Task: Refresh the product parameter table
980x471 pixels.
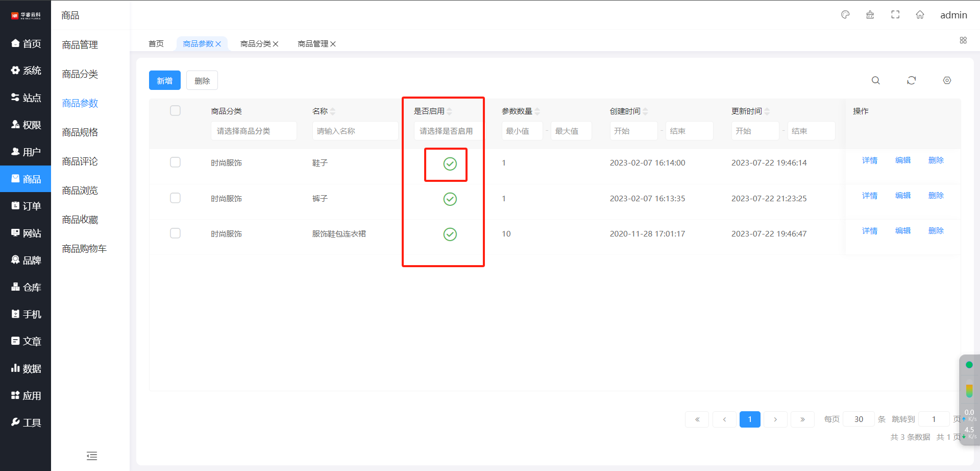Action: pos(911,81)
